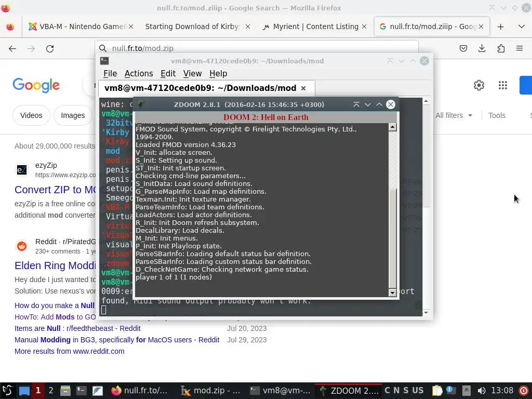Click the terminal window title icon
This screenshot has width=532, height=399.
[x=104, y=61]
